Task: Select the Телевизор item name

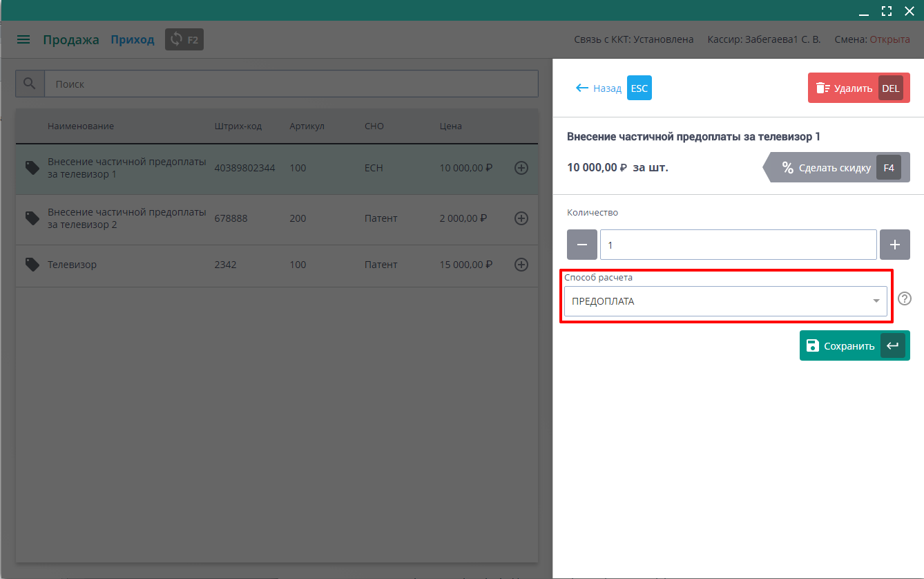Action: point(73,265)
